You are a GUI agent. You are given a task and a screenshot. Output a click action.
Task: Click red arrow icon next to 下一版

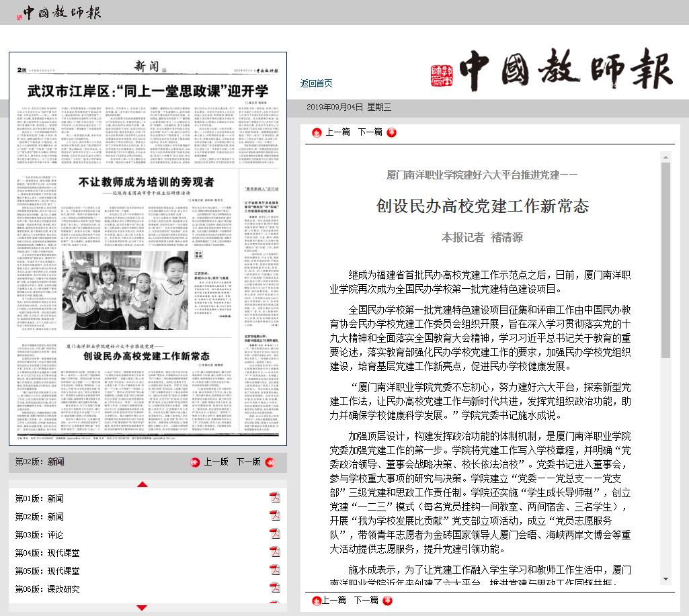(270, 462)
